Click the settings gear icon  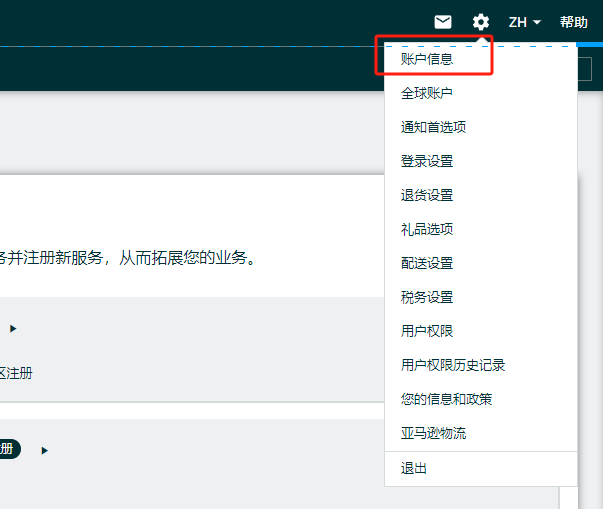[481, 22]
